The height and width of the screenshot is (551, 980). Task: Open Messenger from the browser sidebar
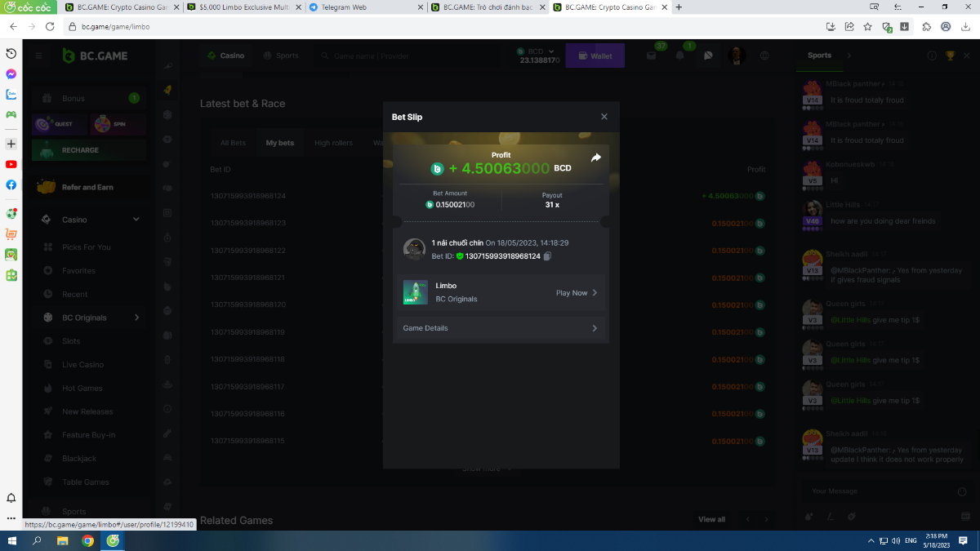11,73
